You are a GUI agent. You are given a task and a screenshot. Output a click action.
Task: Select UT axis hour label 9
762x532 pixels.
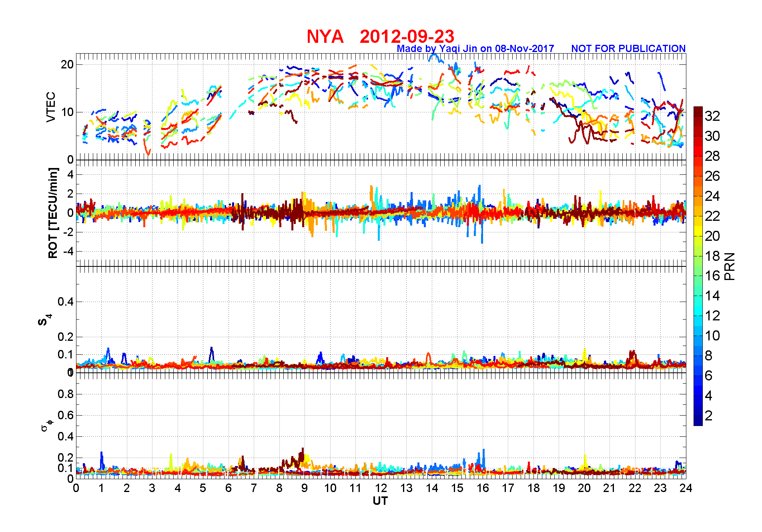click(305, 488)
